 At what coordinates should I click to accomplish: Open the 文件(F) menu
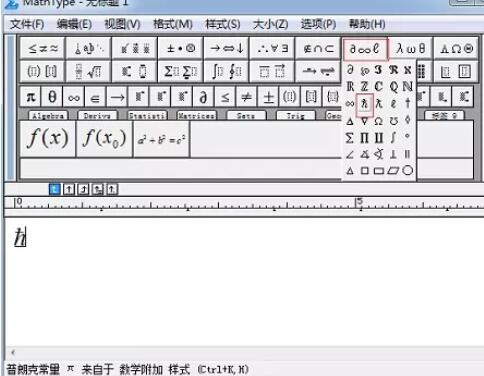coord(27,24)
